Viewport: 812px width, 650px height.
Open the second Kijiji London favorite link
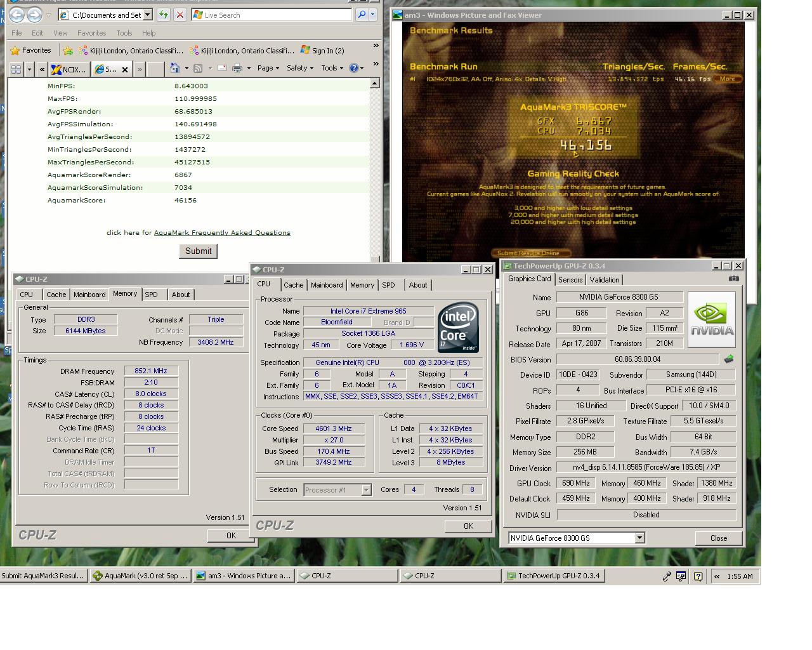242,50
